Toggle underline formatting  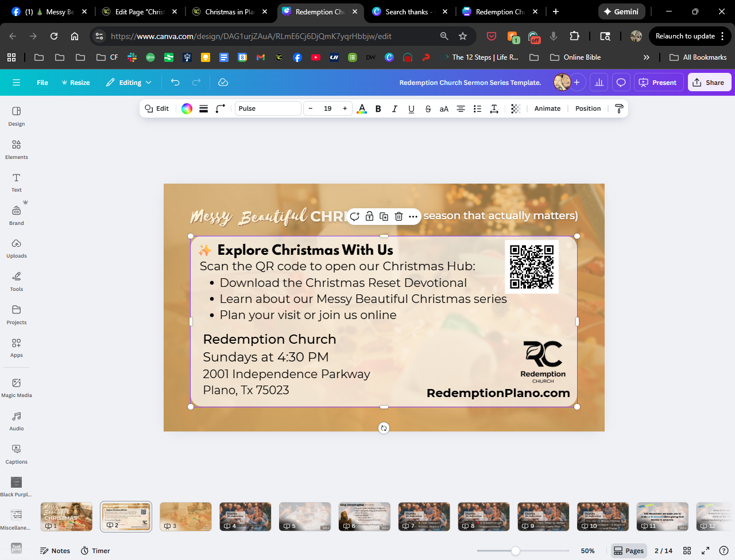tap(411, 108)
